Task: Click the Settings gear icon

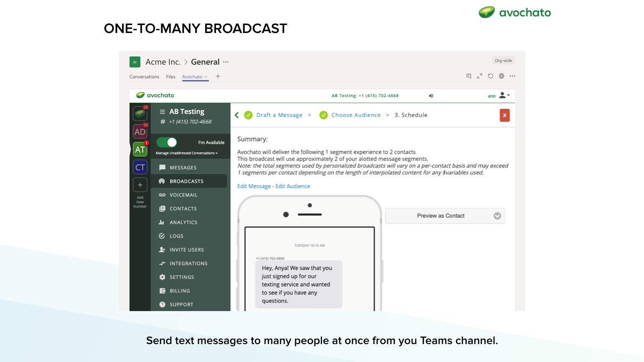Action: point(162,277)
